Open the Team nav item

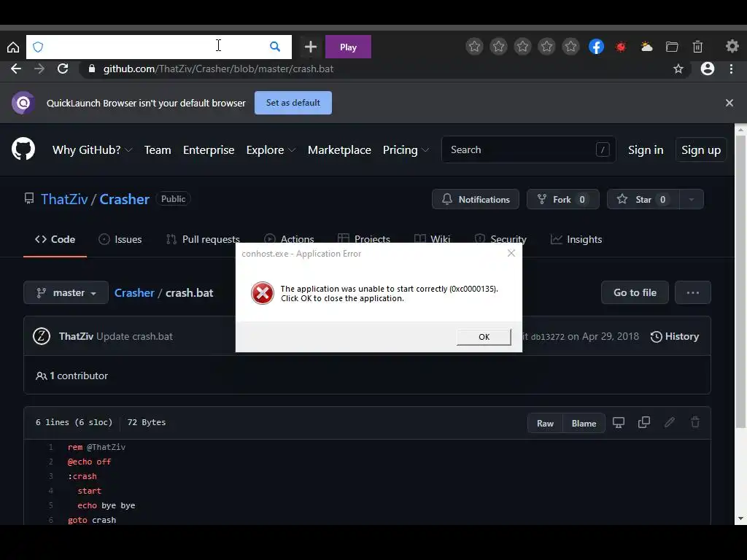click(x=158, y=150)
